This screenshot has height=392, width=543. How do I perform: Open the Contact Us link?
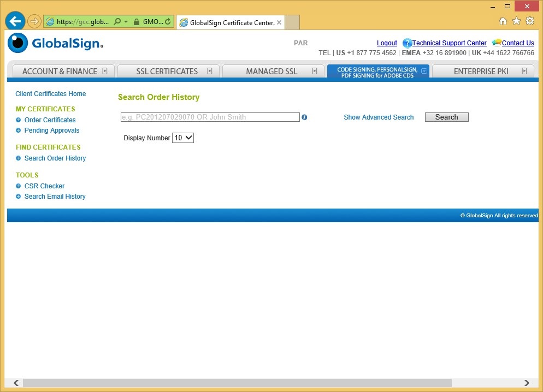(518, 43)
